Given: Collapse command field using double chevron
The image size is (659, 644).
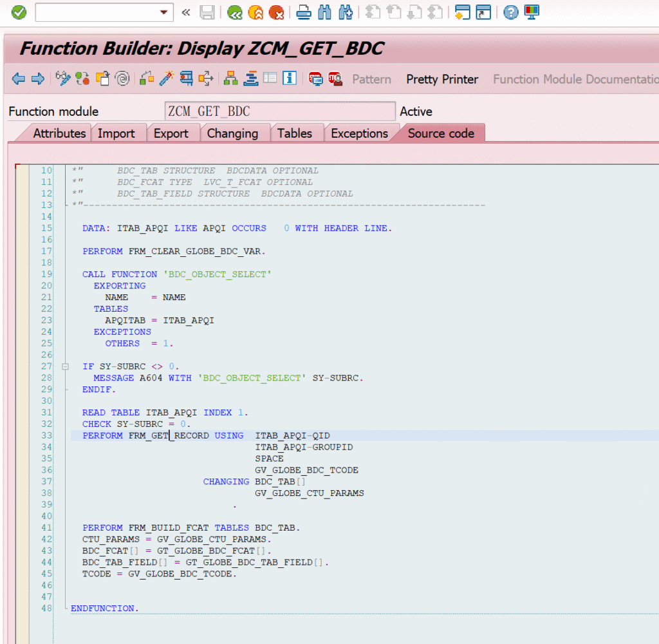Looking at the screenshot, I should coord(186,12).
